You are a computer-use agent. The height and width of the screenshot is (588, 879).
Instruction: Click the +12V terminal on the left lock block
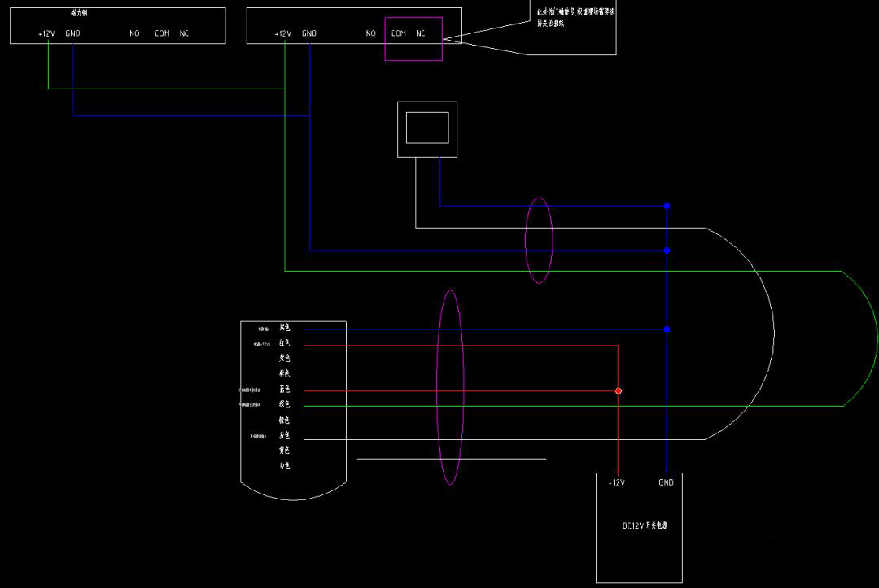[46, 33]
